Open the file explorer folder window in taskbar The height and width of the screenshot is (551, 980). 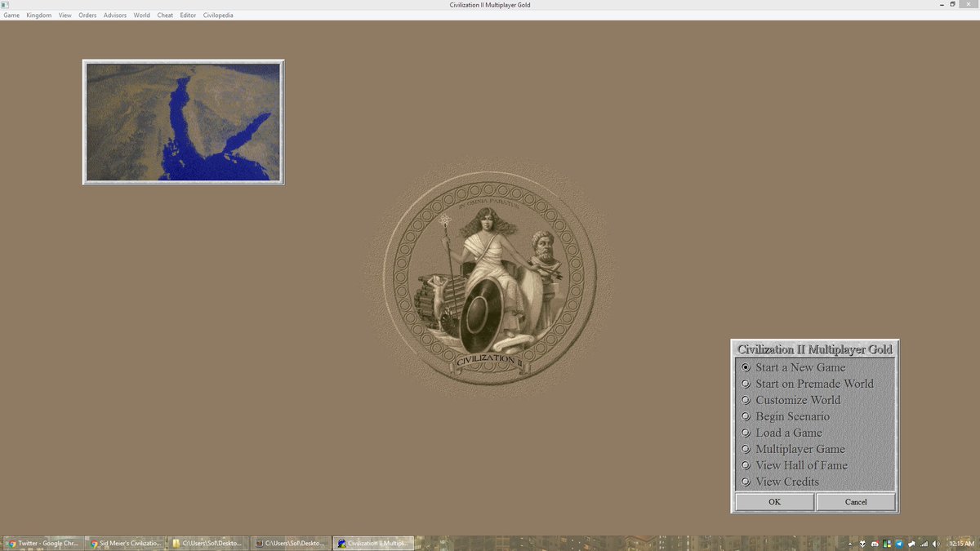coord(209,543)
